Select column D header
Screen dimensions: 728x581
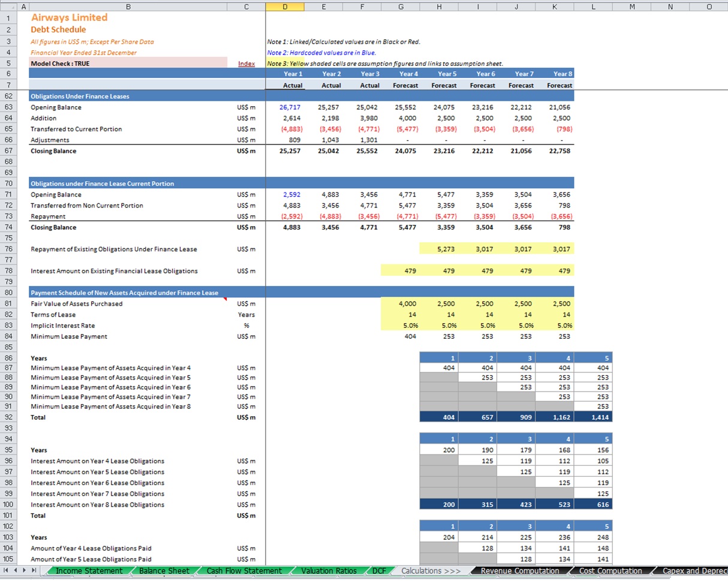(x=285, y=7)
